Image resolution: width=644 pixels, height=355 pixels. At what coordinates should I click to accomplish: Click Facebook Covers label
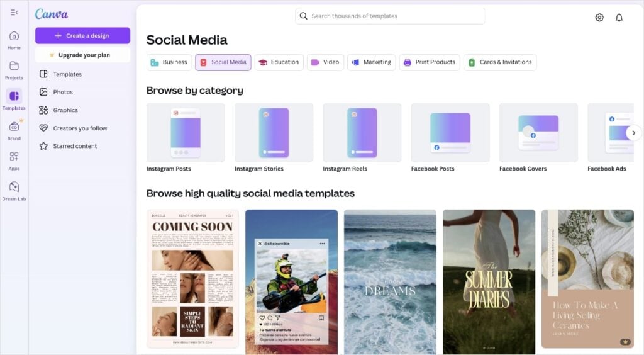[x=523, y=169]
